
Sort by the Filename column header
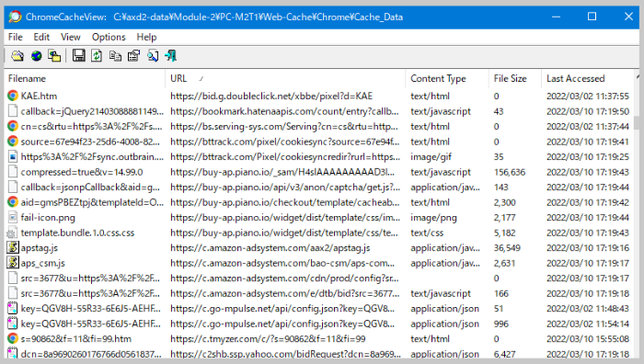85,78
